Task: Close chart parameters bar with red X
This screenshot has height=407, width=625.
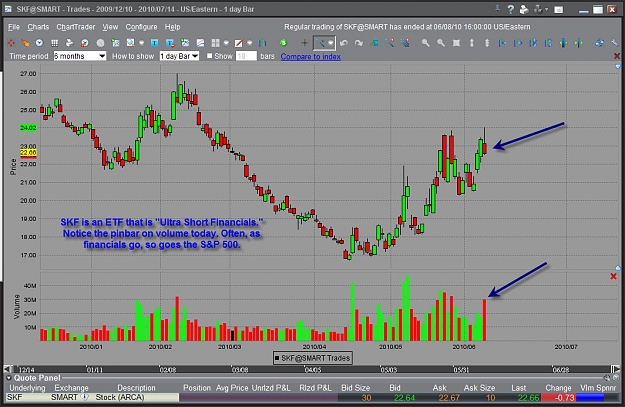Action: [x=617, y=56]
